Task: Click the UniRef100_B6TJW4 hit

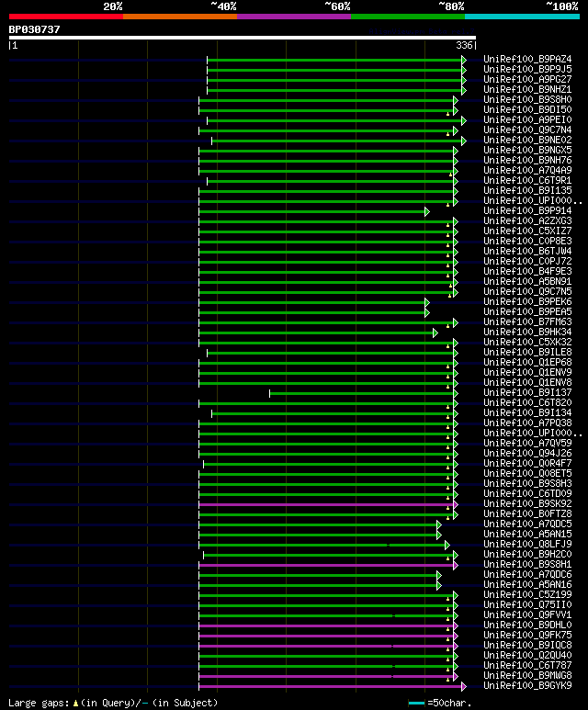Action: pos(527,252)
